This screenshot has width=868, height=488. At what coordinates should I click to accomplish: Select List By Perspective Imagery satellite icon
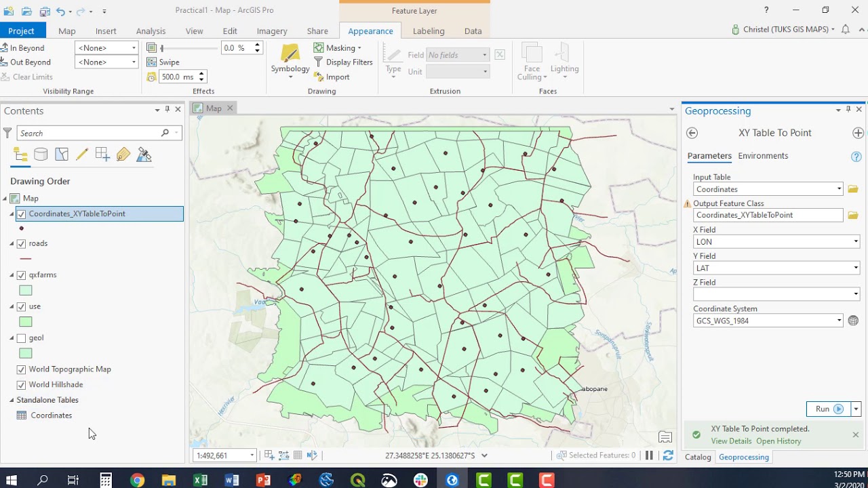pos(144,155)
